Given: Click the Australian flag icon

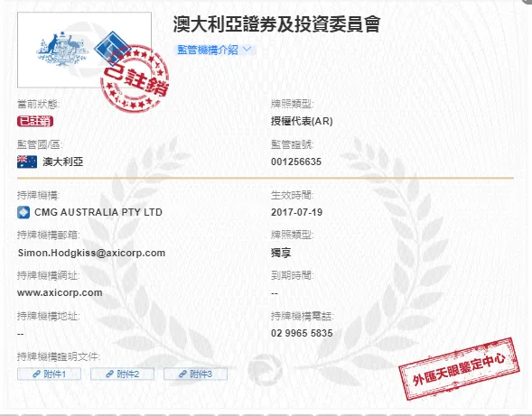Looking at the screenshot, I should click(x=27, y=162).
